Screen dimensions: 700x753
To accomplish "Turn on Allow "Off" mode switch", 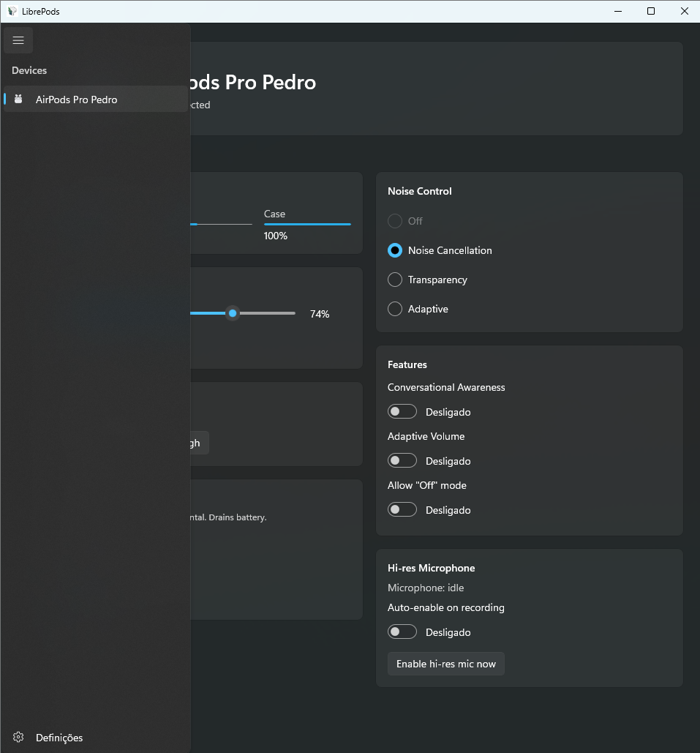I will [x=402, y=509].
